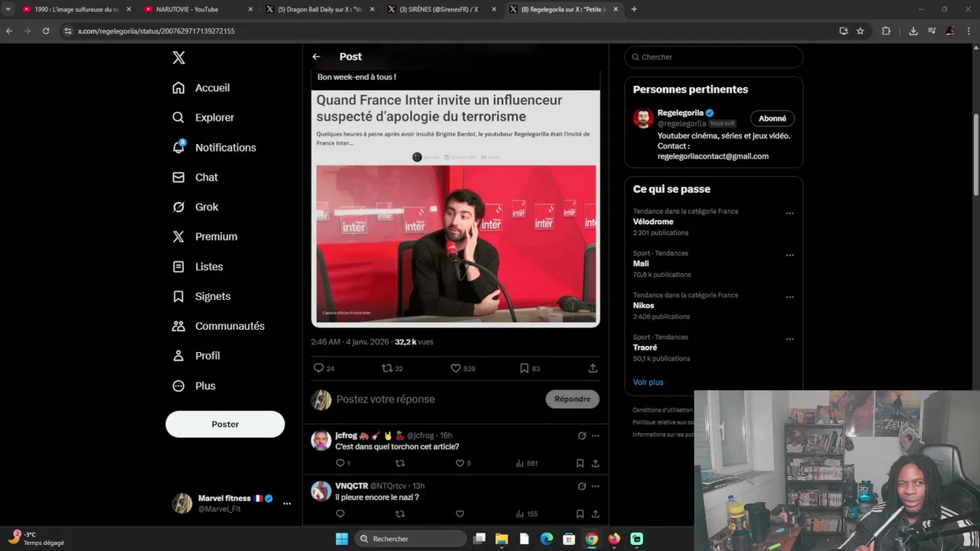Click the X logo in sidebar
980x551 pixels.
(x=178, y=58)
